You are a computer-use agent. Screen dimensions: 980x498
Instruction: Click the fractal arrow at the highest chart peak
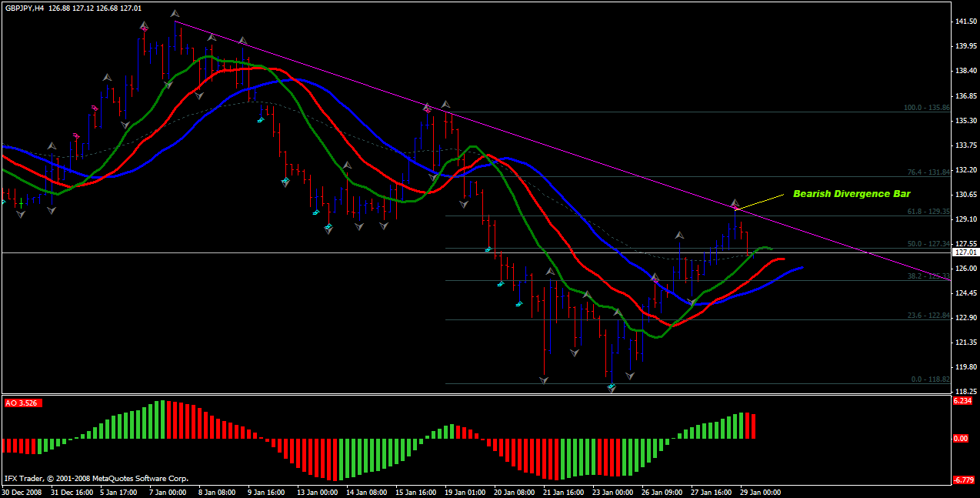(x=175, y=14)
